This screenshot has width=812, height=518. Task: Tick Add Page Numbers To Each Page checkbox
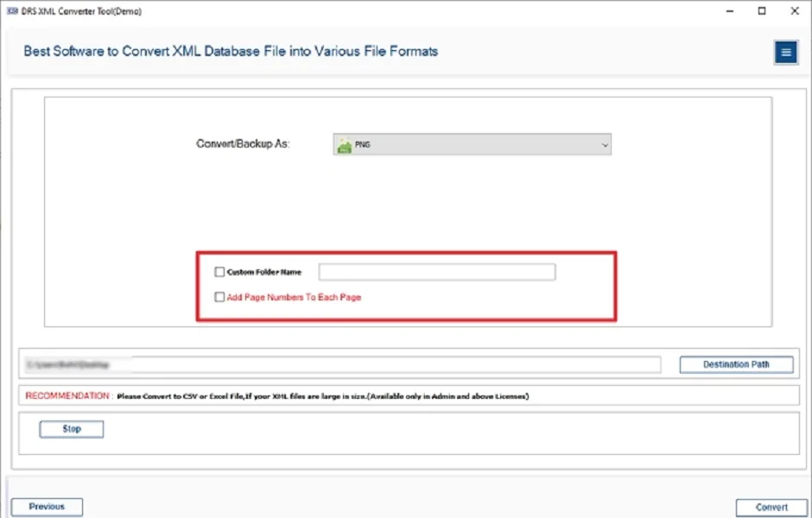219,297
